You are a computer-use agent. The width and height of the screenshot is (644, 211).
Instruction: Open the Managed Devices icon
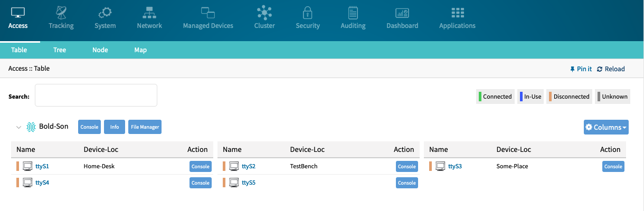pyautogui.click(x=207, y=12)
